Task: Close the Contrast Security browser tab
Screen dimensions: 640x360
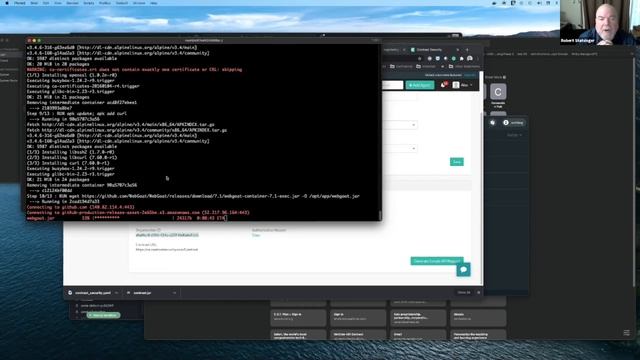Action: 458,50
